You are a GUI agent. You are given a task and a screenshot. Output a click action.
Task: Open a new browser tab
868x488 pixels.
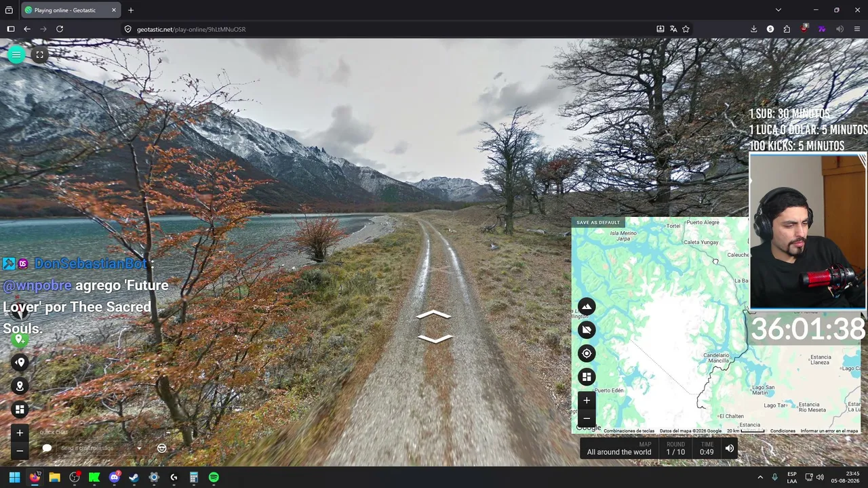(x=131, y=10)
